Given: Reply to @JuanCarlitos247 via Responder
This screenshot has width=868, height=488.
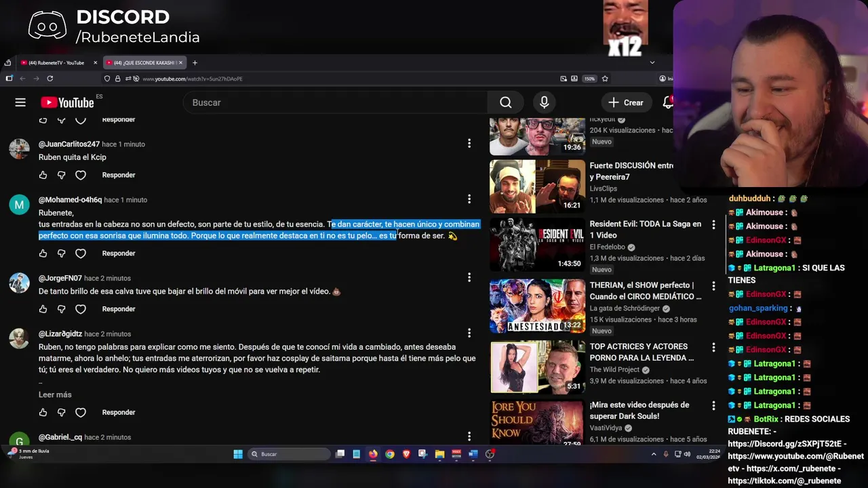Looking at the screenshot, I should point(119,175).
